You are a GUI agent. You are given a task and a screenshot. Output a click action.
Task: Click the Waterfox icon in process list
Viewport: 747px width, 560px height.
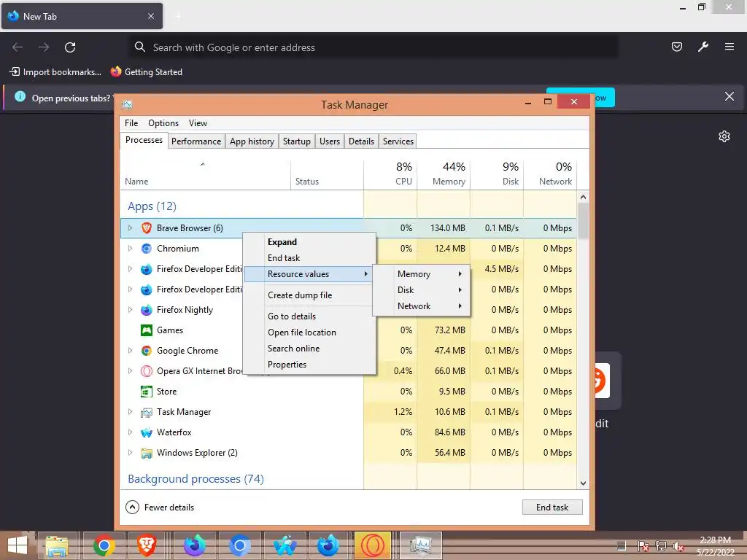[146, 432]
